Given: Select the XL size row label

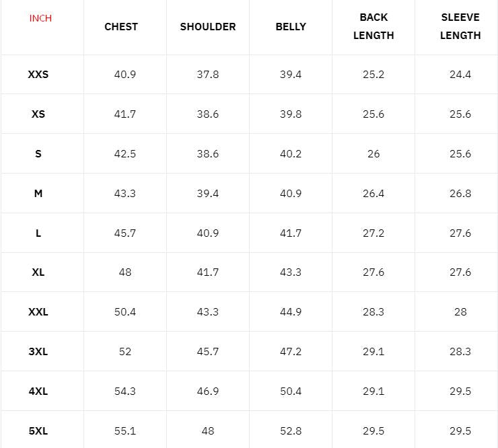Looking at the screenshot, I should click(x=38, y=272).
